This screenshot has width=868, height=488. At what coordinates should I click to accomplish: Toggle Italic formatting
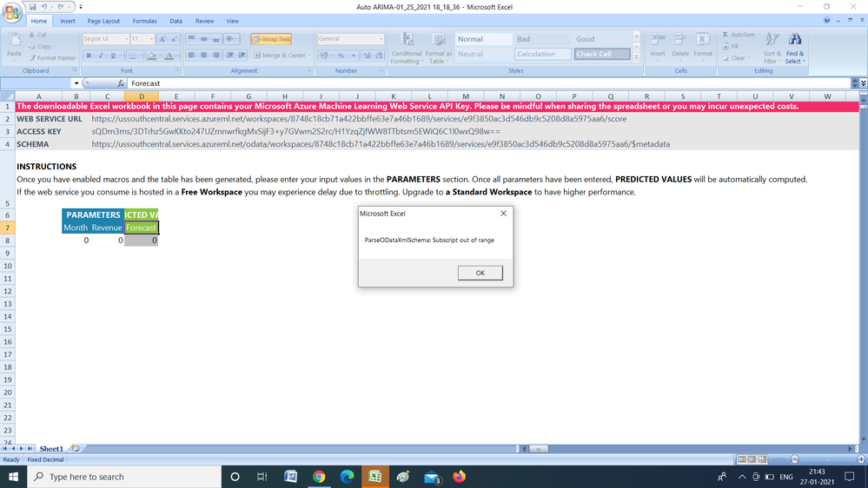(101, 56)
